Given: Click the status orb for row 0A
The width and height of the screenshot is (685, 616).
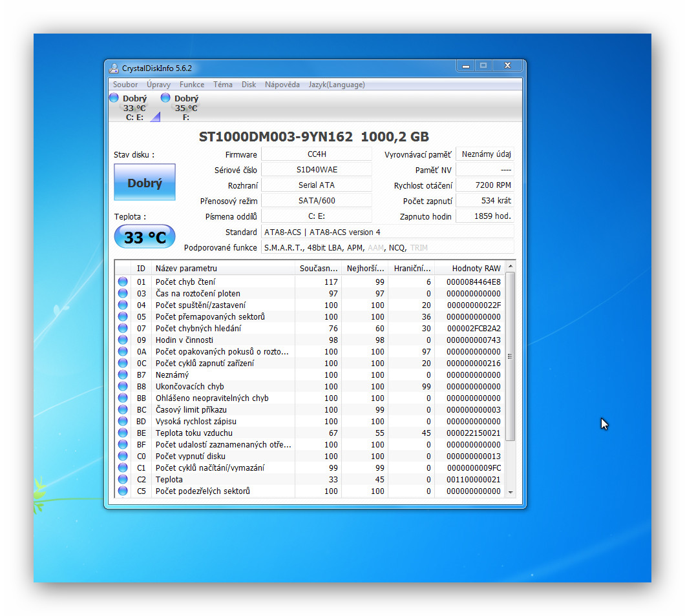Looking at the screenshot, I should (123, 351).
